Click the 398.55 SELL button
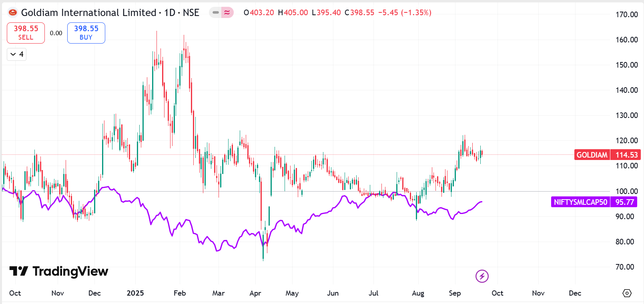Viewport: 644px width, 304px height. coord(26,33)
